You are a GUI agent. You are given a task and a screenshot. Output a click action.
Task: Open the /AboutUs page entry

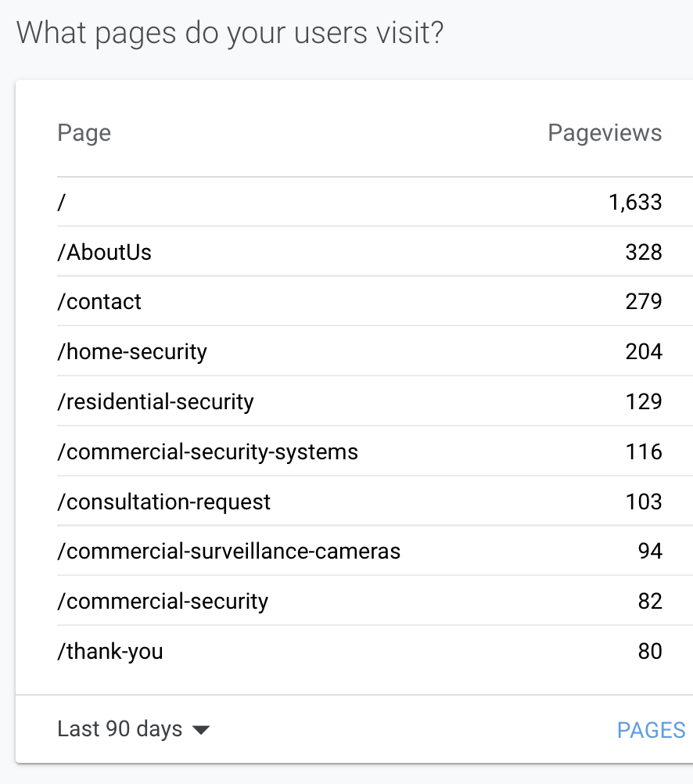point(104,252)
